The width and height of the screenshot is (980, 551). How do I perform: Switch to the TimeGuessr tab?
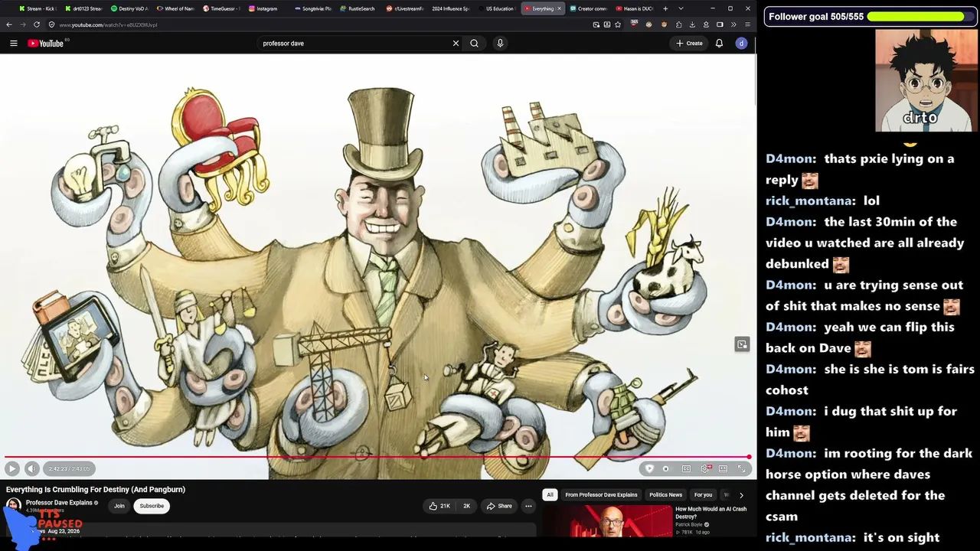pos(222,8)
